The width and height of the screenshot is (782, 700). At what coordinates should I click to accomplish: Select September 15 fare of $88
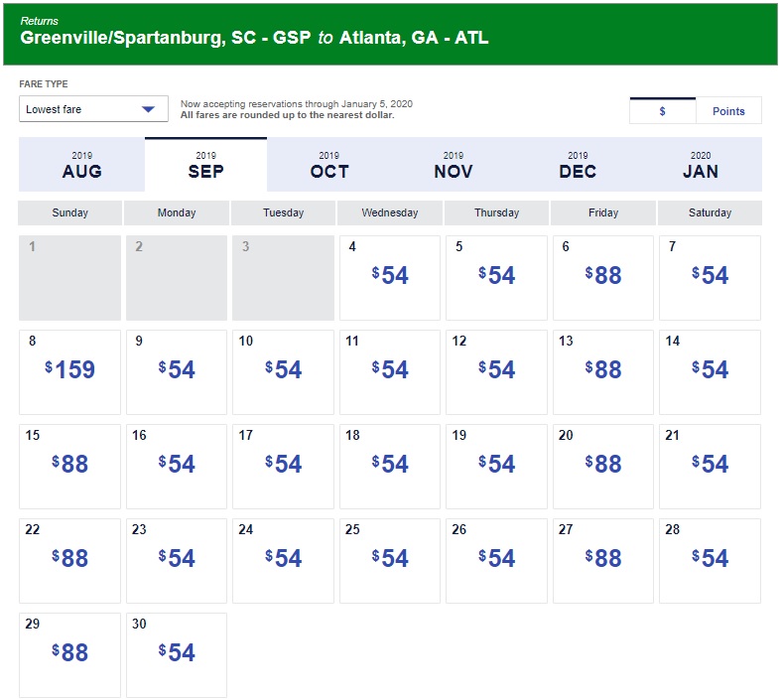(69, 466)
